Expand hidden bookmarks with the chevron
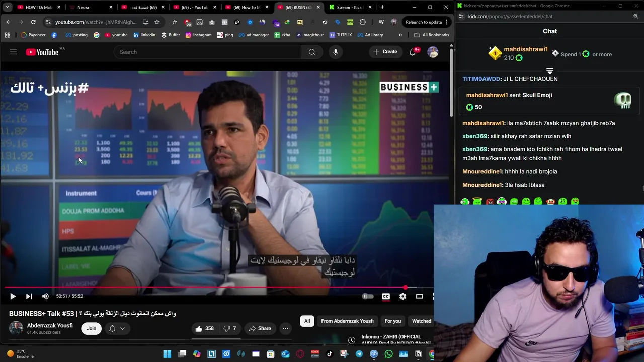 [400, 35]
